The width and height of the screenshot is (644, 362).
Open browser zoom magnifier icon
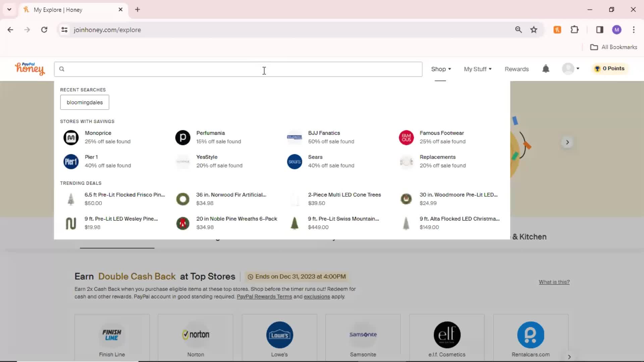point(519,30)
